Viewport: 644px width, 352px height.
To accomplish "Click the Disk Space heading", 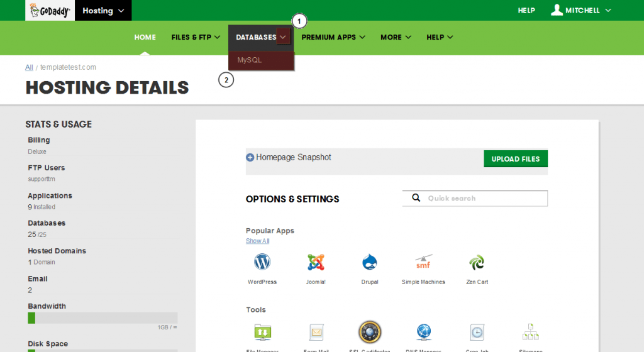I will point(48,344).
